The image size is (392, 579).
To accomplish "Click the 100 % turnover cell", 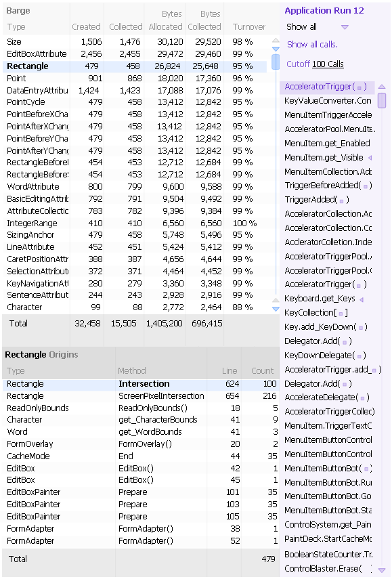I will (244, 223).
